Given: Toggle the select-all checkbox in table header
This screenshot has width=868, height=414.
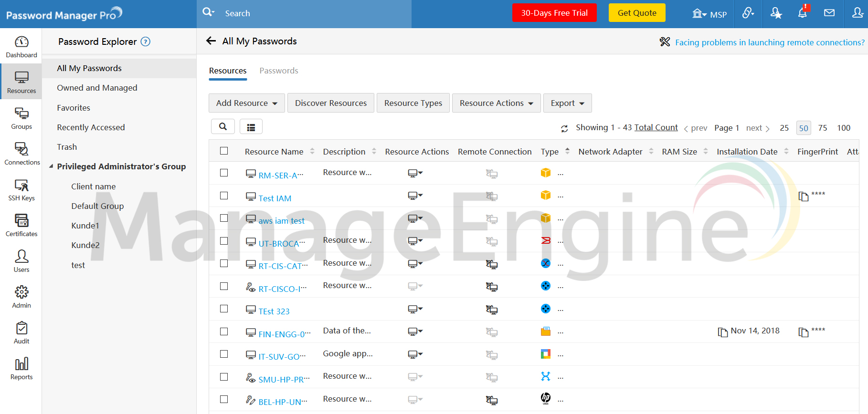Looking at the screenshot, I should click(x=224, y=151).
